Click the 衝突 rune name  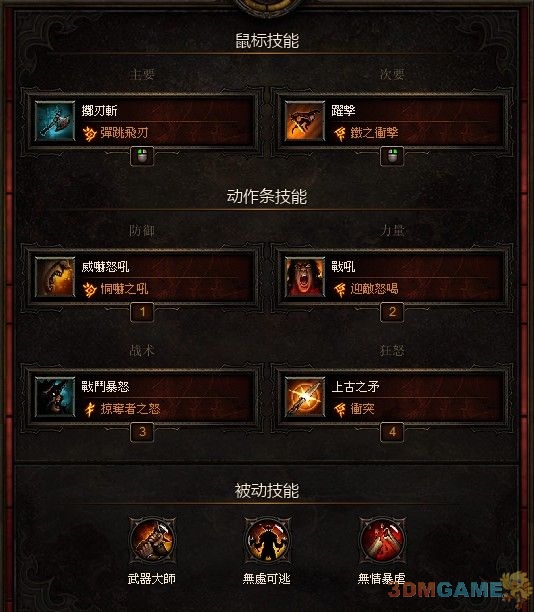tap(362, 409)
